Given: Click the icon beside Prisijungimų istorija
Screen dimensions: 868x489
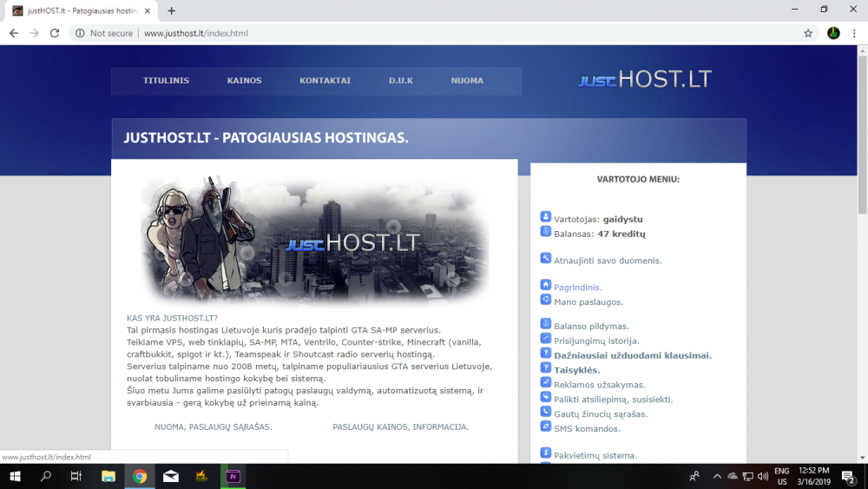Looking at the screenshot, I should [545, 339].
